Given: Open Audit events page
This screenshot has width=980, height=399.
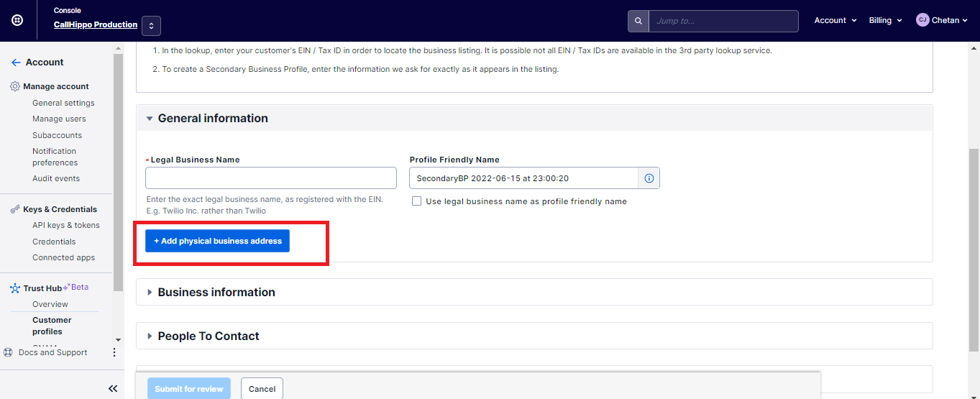Looking at the screenshot, I should pyautogui.click(x=56, y=178).
